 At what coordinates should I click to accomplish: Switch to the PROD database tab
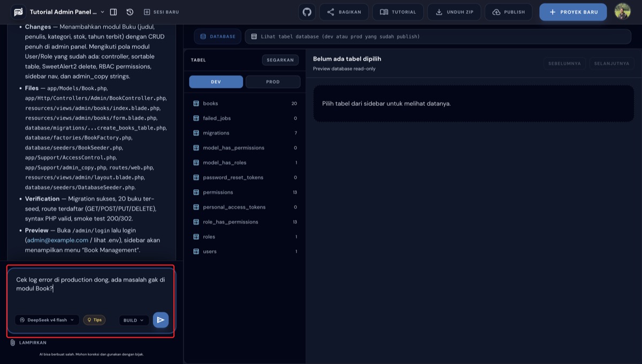(x=273, y=82)
